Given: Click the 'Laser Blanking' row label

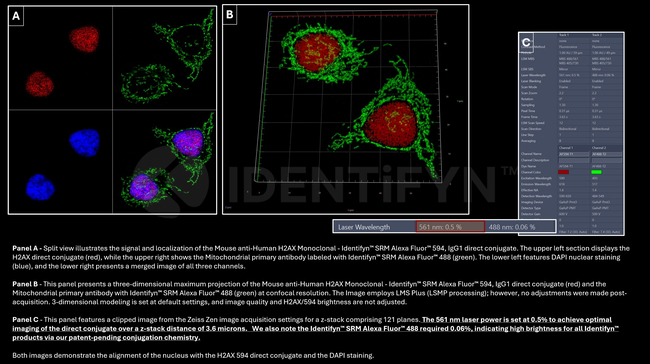Looking at the screenshot, I should tap(531, 81).
